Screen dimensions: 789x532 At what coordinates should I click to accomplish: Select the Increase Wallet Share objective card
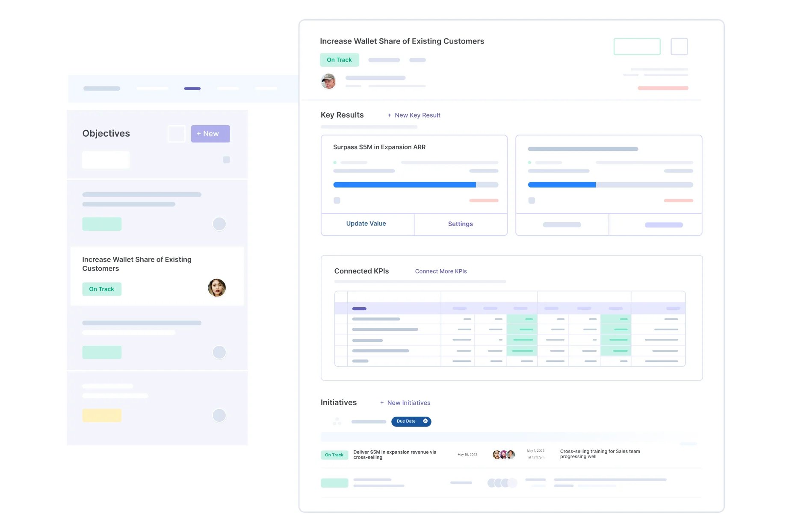157,276
